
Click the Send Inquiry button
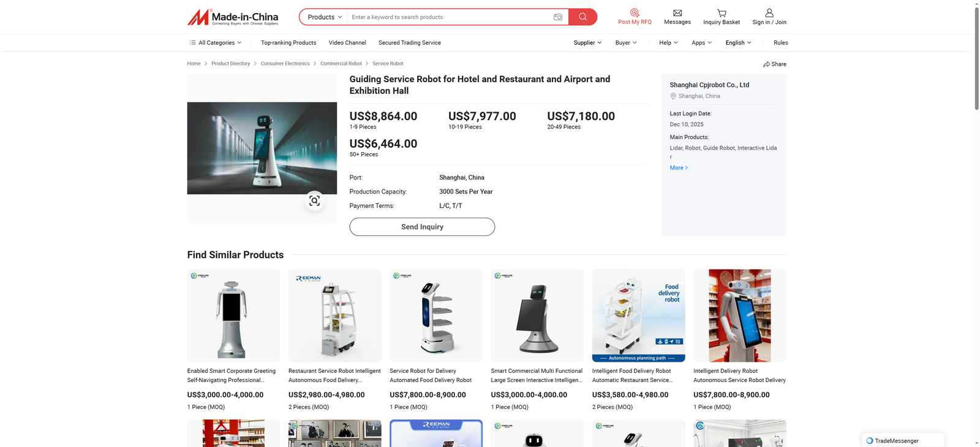click(422, 227)
